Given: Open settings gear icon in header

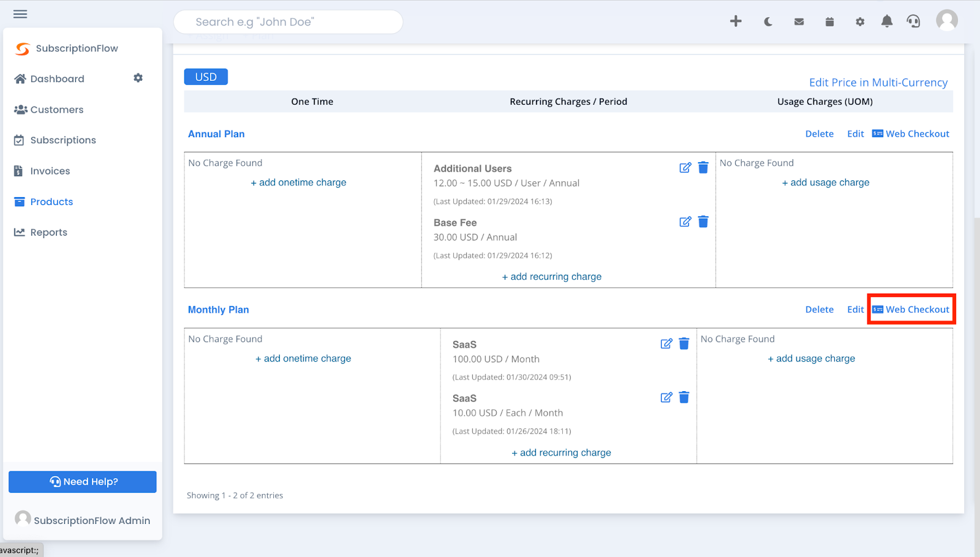Looking at the screenshot, I should 860,22.
